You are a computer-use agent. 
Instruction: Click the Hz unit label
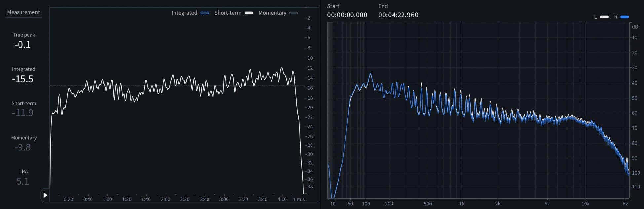pos(625,204)
